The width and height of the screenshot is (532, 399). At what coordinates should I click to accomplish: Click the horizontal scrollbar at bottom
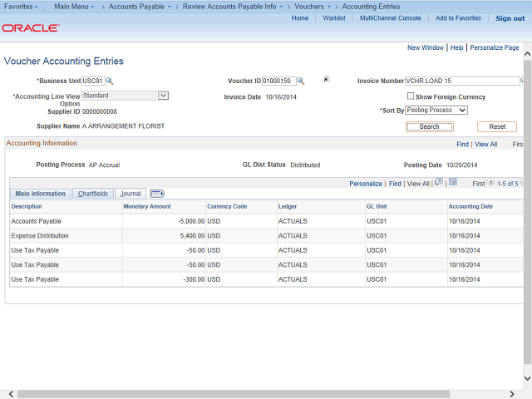click(x=249, y=393)
